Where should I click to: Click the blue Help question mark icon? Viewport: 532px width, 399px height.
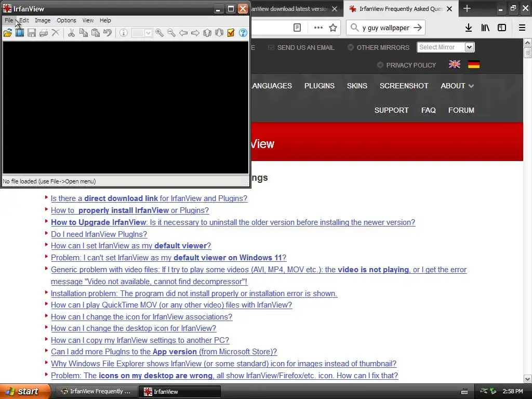point(243,33)
